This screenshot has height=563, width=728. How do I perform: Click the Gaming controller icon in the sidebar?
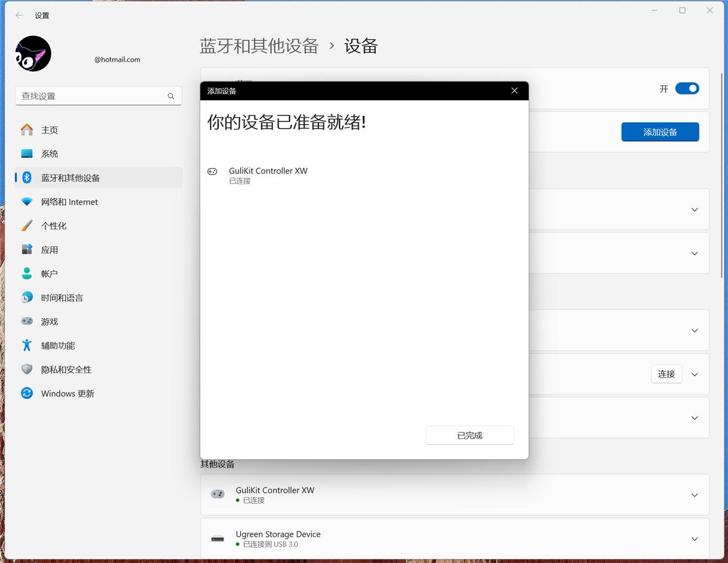pos(27,321)
